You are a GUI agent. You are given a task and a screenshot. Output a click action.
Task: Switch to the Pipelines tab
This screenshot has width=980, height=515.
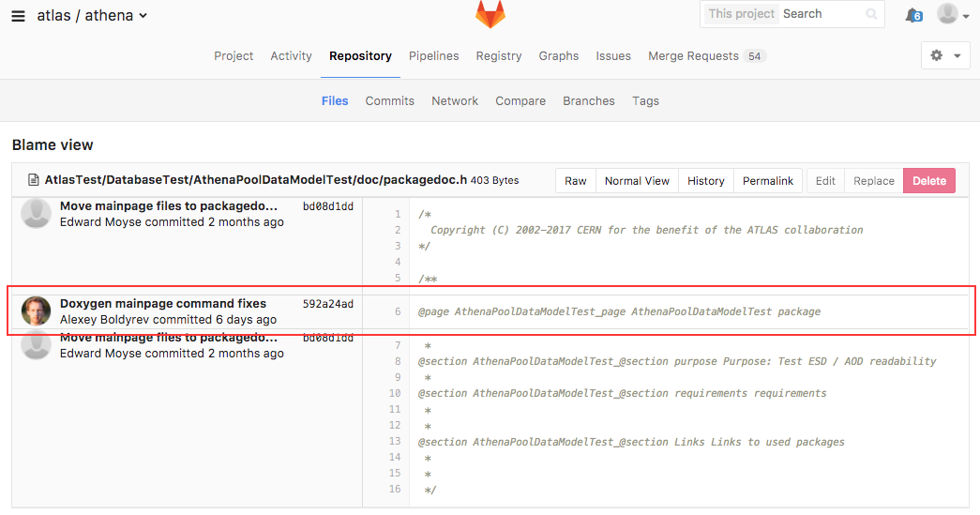pos(434,55)
